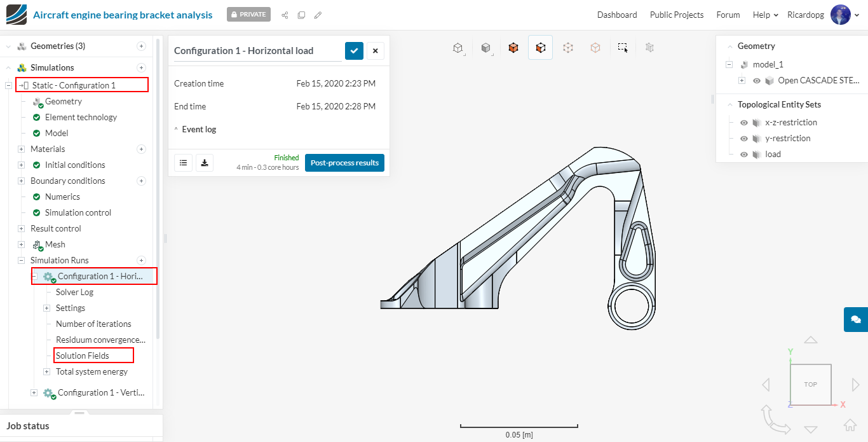The height and width of the screenshot is (442, 868).
Task: Open the Help menu
Action: click(765, 15)
